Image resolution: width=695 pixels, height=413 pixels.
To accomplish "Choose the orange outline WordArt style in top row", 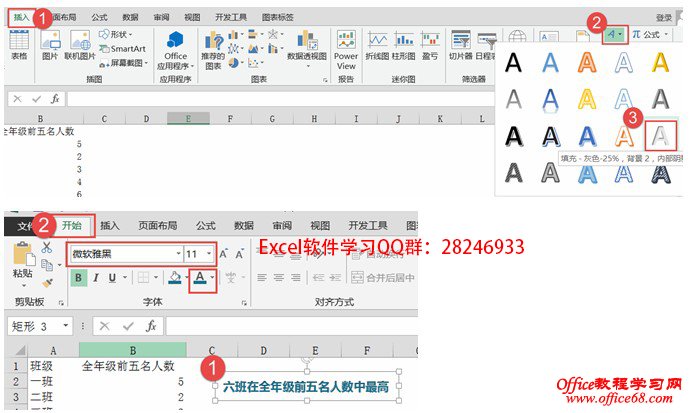I will pyautogui.click(x=587, y=62).
